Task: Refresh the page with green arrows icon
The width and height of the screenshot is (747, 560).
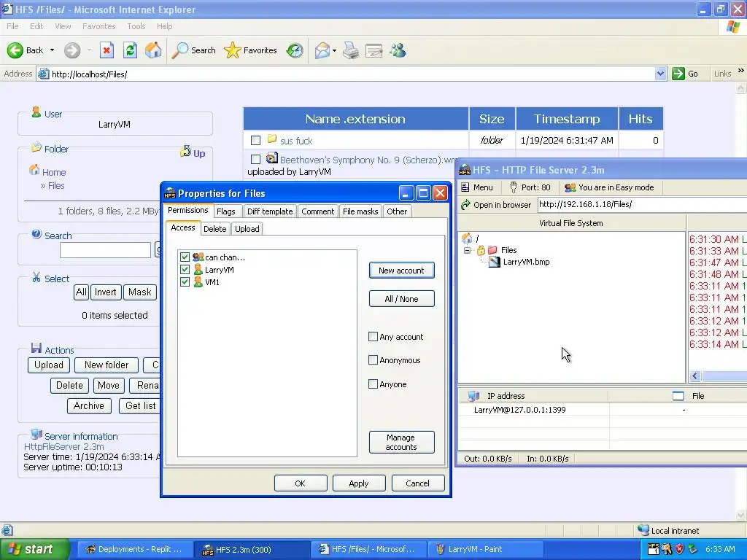Action: coord(130,50)
